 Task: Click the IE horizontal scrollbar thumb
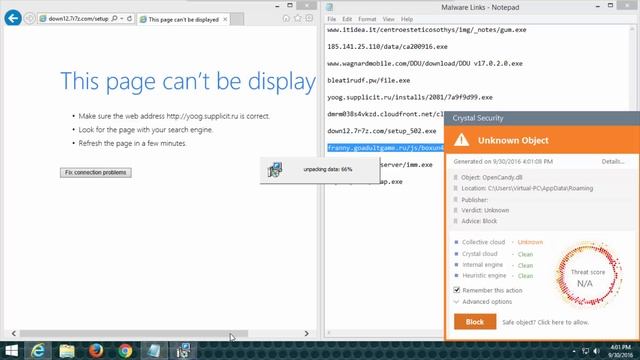134,333
